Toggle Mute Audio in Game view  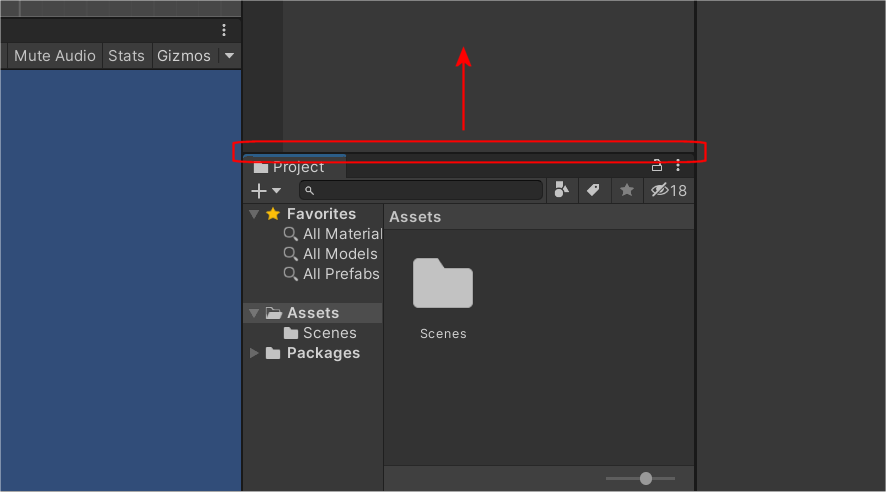55,56
